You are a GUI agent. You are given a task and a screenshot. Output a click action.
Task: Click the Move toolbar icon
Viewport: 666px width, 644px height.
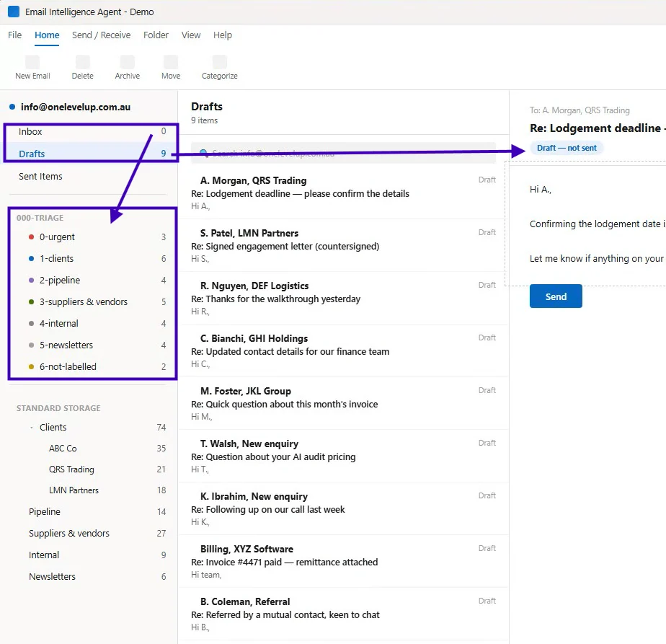(x=171, y=62)
